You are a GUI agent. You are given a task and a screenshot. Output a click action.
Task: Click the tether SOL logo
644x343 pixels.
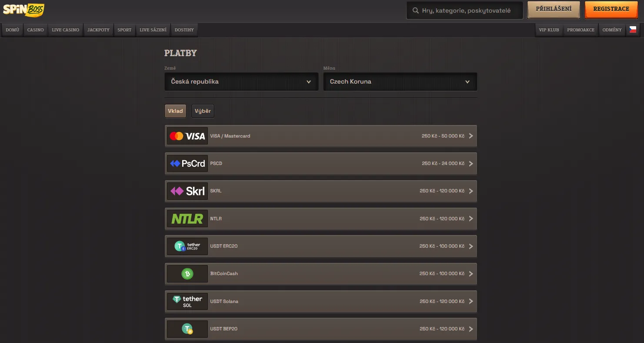tap(187, 301)
